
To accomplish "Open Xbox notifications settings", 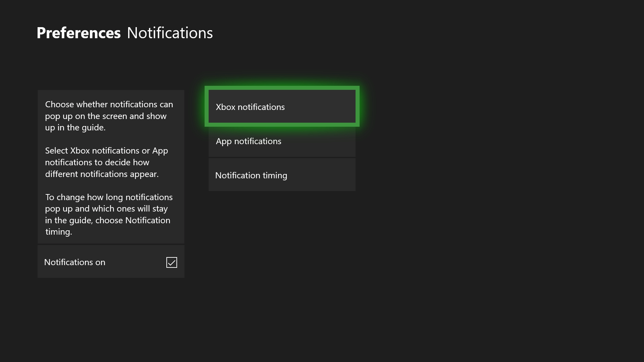I will coord(282,107).
